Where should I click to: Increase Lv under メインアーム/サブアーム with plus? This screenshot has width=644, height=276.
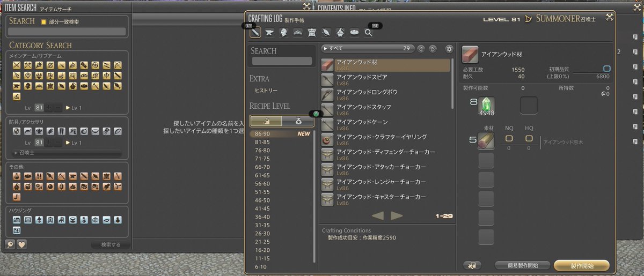point(49,108)
